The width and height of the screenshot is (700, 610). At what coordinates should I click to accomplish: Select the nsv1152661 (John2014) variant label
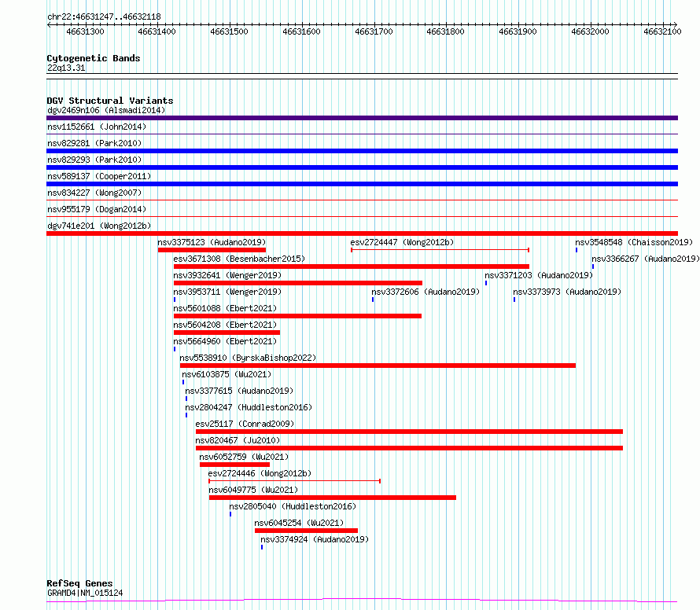point(97,127)
